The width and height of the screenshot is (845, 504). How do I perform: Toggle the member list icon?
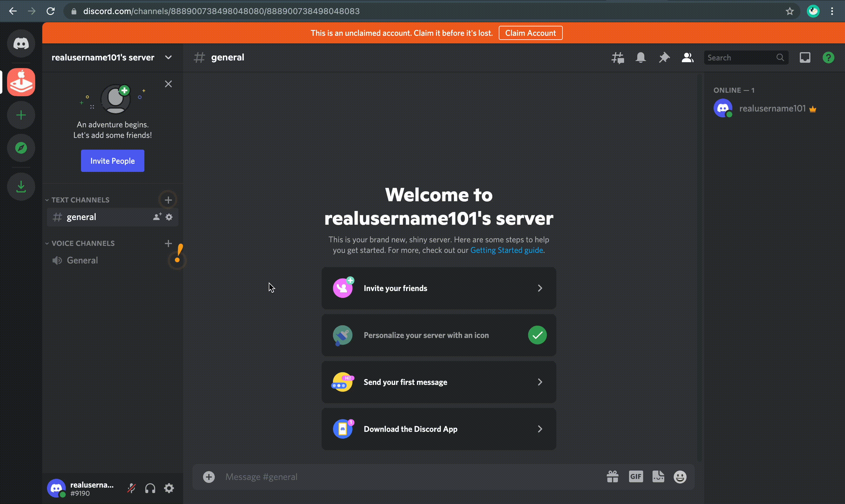click(x=687, y=58)
